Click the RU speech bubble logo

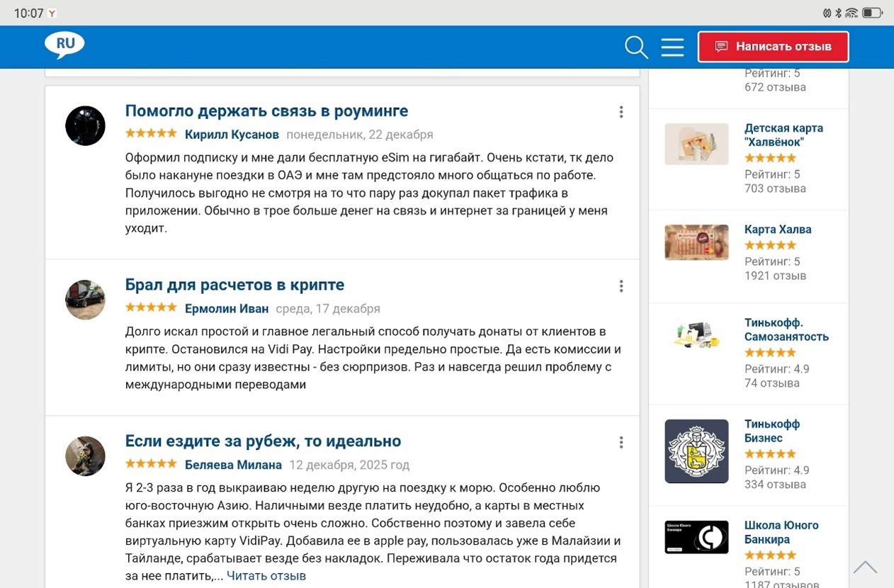pyautogui.click(x=64, y=45)
